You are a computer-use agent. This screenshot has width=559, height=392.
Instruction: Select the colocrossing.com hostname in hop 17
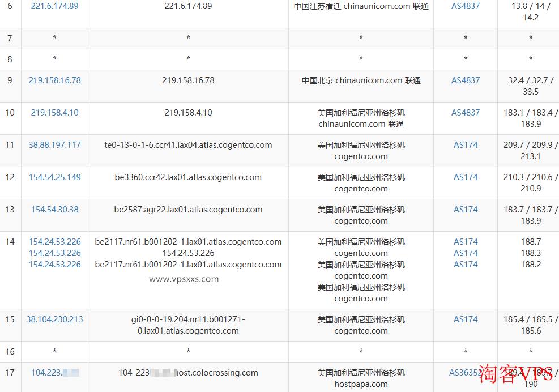tap(188, 373)
